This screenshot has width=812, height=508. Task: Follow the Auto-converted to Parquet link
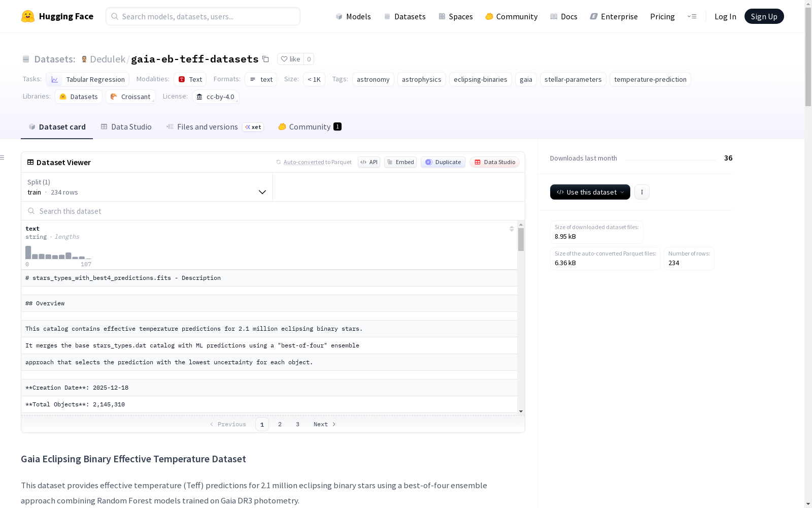click(303, 162)
